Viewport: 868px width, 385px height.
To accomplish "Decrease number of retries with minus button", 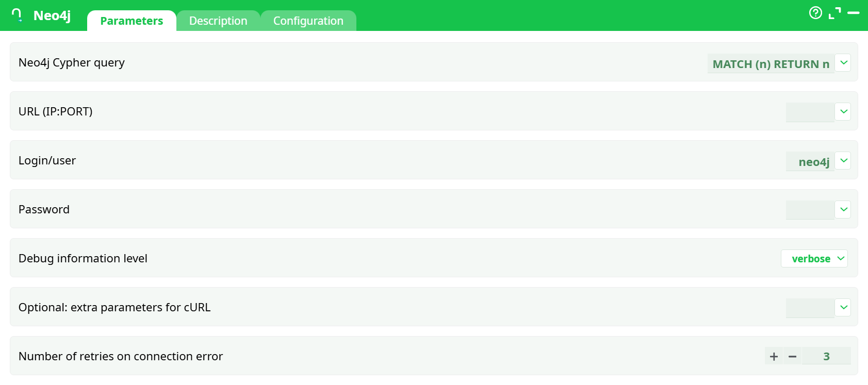I will (793, 356).
